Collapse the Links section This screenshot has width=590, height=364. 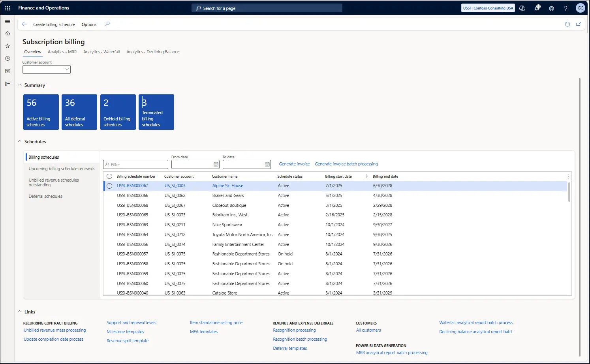(x=20, y=311)
